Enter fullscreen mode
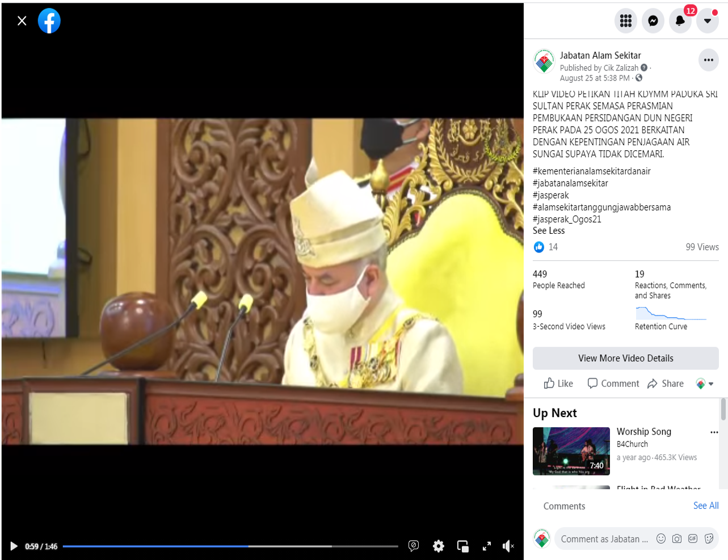This screenshot has width=728, height=560. 486,546
